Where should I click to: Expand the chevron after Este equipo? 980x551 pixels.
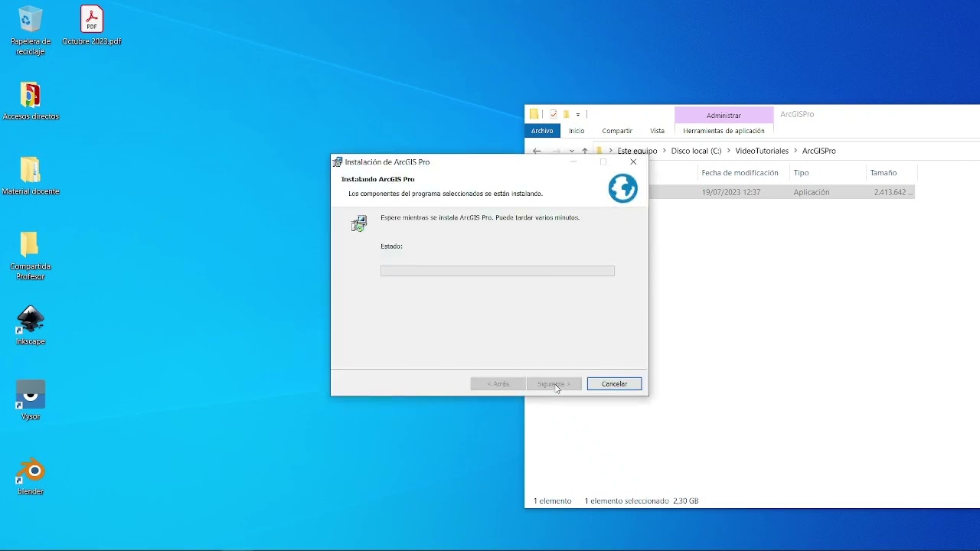pos(665,151)
